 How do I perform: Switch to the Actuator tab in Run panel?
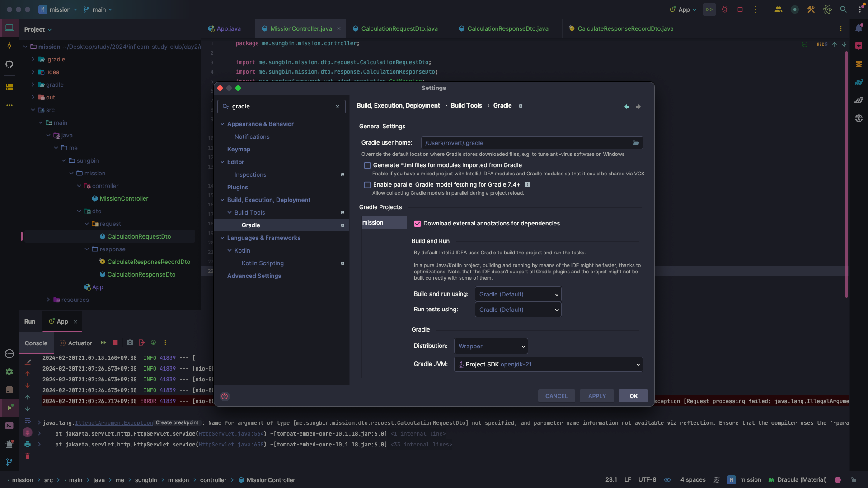coord(75,343)
